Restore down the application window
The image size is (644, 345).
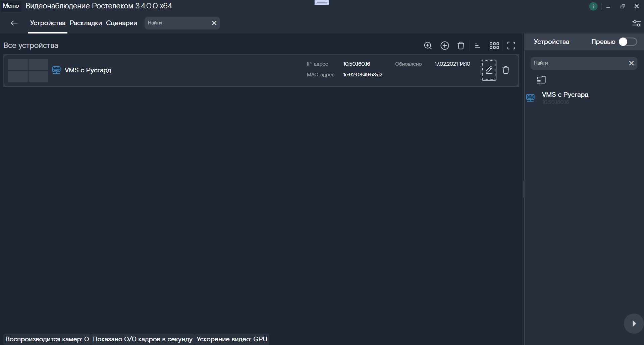pyautogui.click(x=623, y=6)
